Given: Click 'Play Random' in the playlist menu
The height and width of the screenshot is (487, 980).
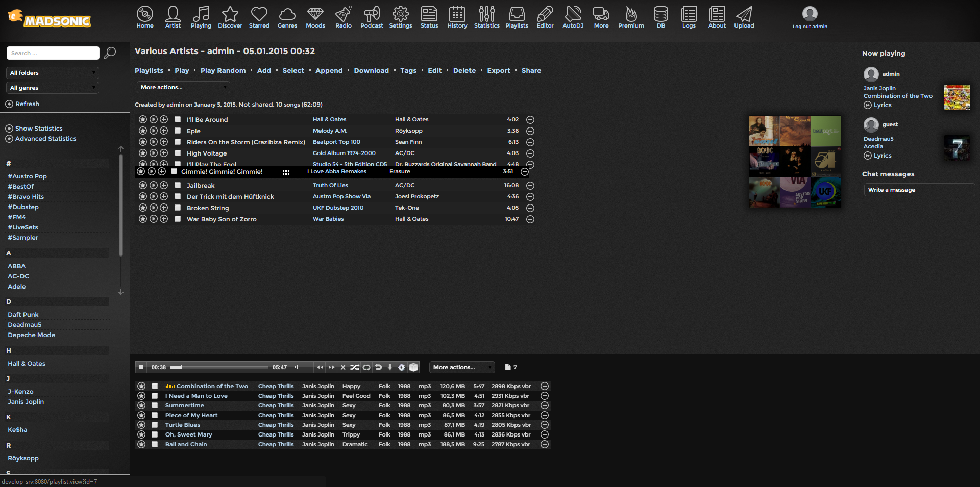Looking at the screenshot, I should 223,71.
